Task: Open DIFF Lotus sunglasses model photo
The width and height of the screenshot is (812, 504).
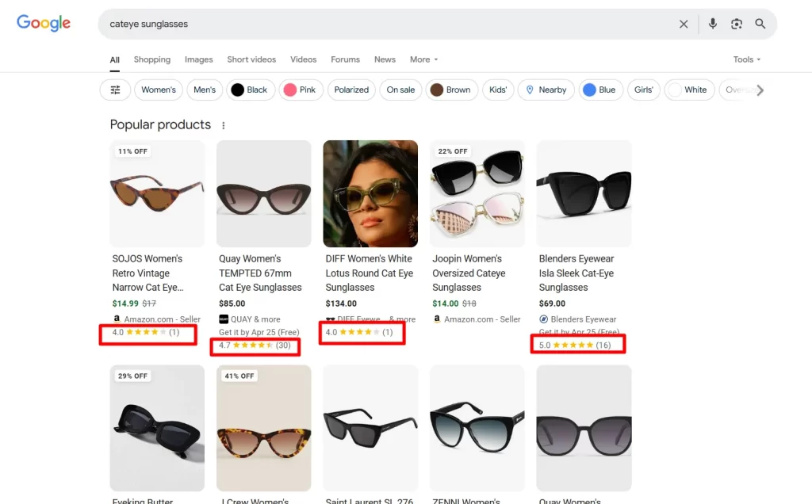Action: pyautogui.click(x=370, y=193)
